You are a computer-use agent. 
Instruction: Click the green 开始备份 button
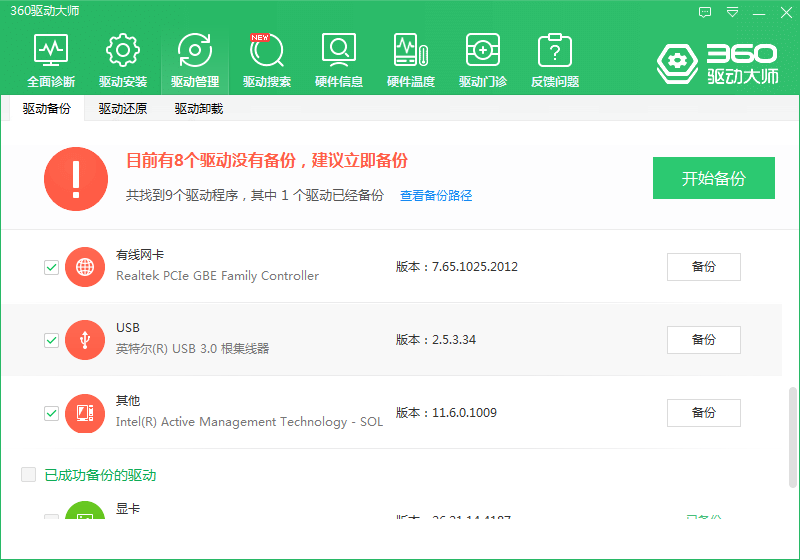[713, 179]
